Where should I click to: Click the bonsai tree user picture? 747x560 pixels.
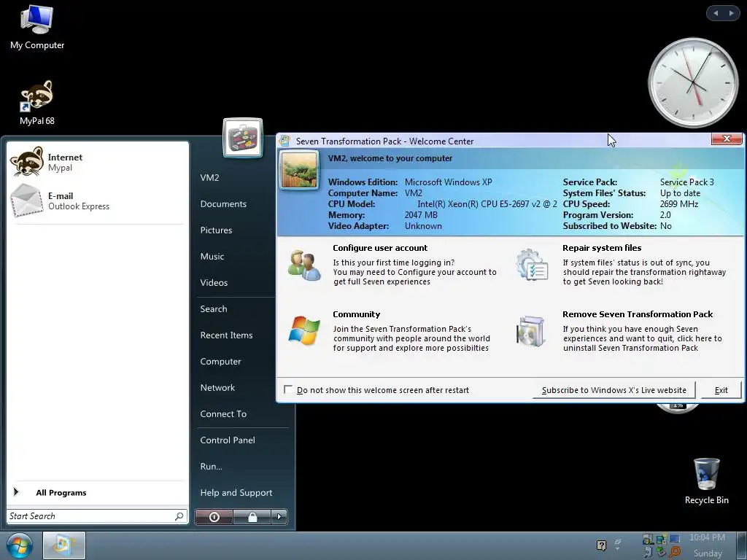[299, 170]
